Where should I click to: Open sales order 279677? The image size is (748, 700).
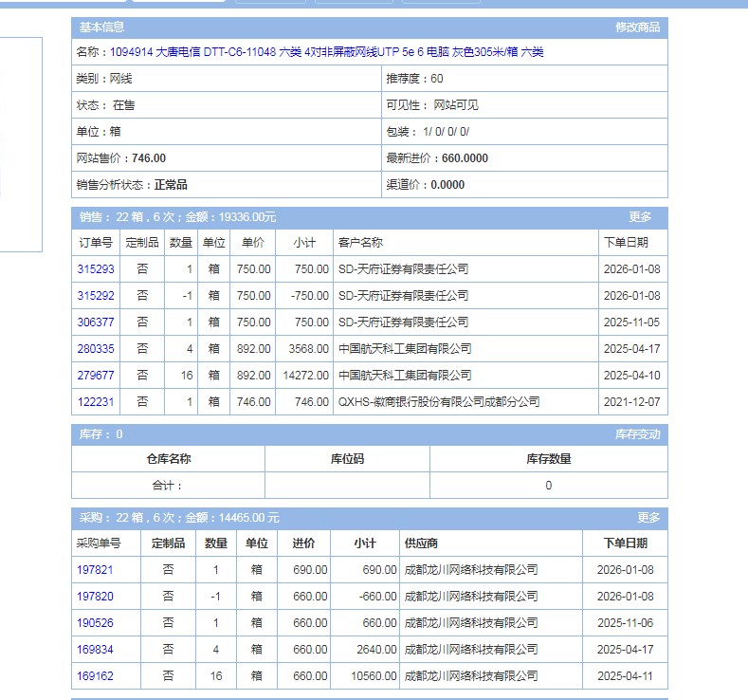point(96,376)
